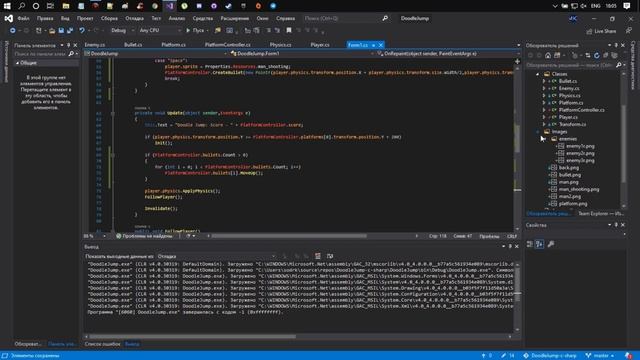Select enemy1c.png in the tree

(580, 146)
